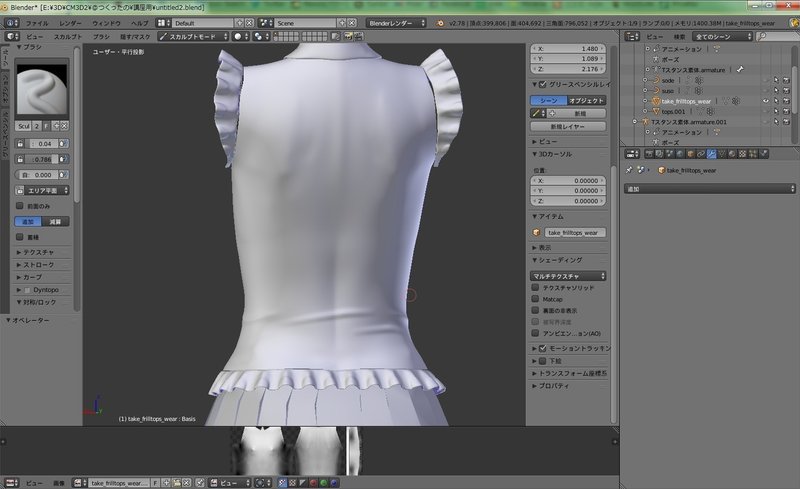Image resolution: width=800 pixels, height=489 pixels.
Task: Open the ヘルプ (Help) menu
Action: pyautogui.click(x=139, y=23)
